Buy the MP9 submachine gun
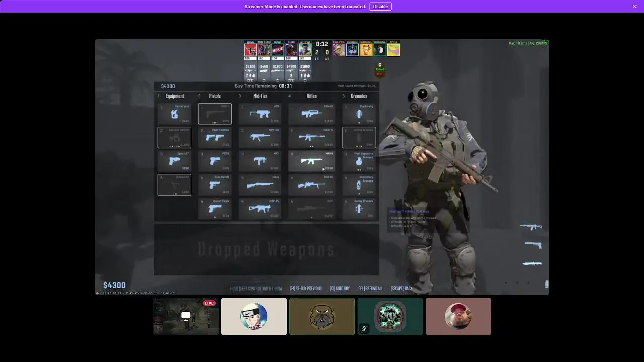The width and height of the screenshot is (644, 362). [x=260, y=114]
